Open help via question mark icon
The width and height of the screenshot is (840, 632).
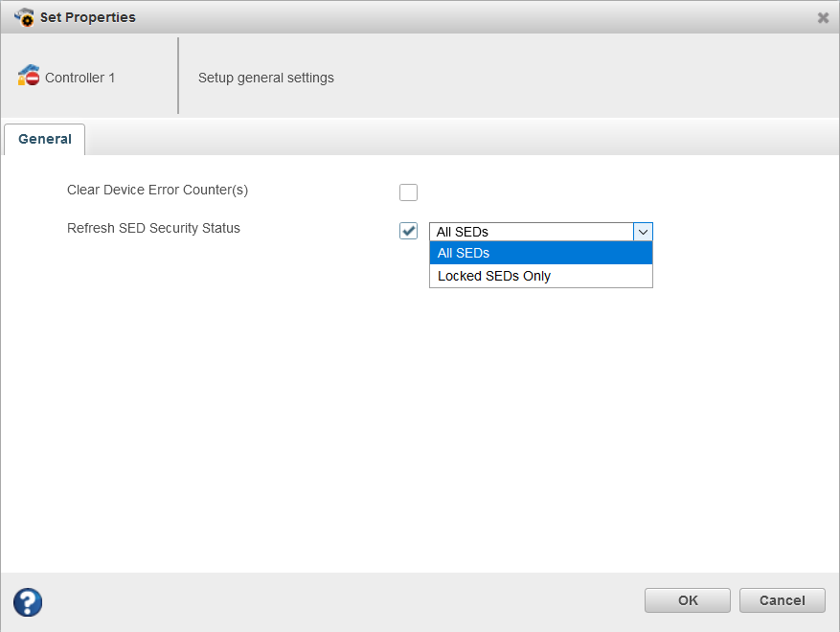(28, 601)
